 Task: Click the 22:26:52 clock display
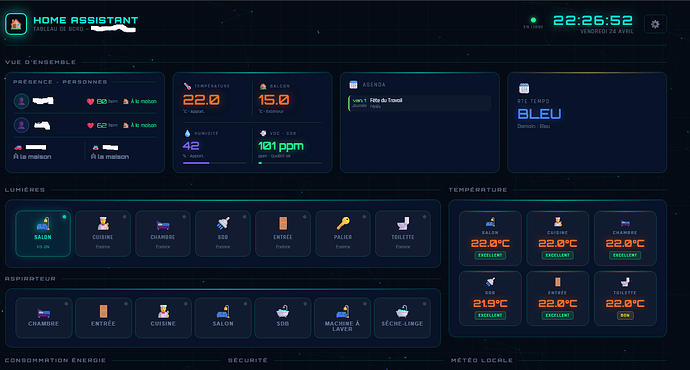click(x=593, y=20)
